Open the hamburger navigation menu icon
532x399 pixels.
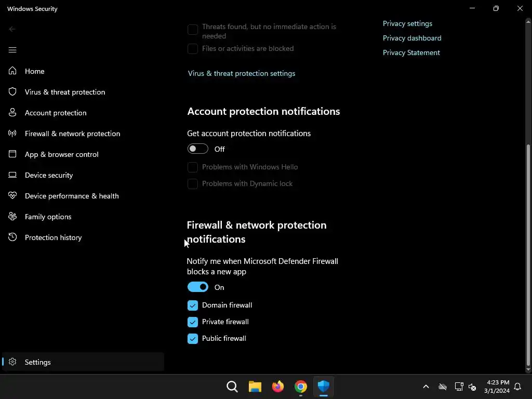(x=12, y=50)
